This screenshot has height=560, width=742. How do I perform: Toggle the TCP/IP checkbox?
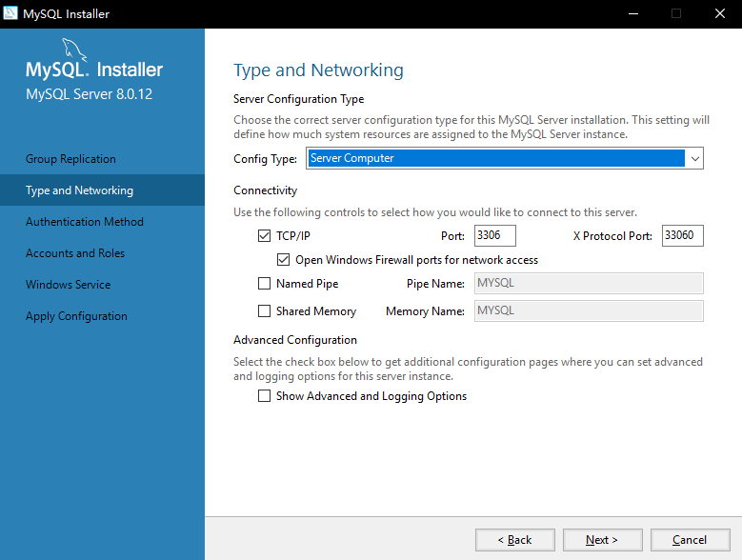tap(264, 235)
